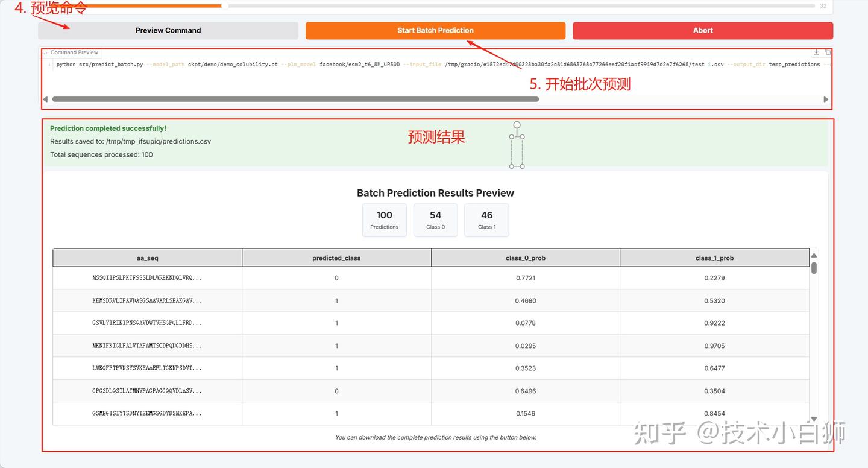Select the Command Preview tab
The width and height of the screenshot is (868, 468).
(x=71, y=52)
